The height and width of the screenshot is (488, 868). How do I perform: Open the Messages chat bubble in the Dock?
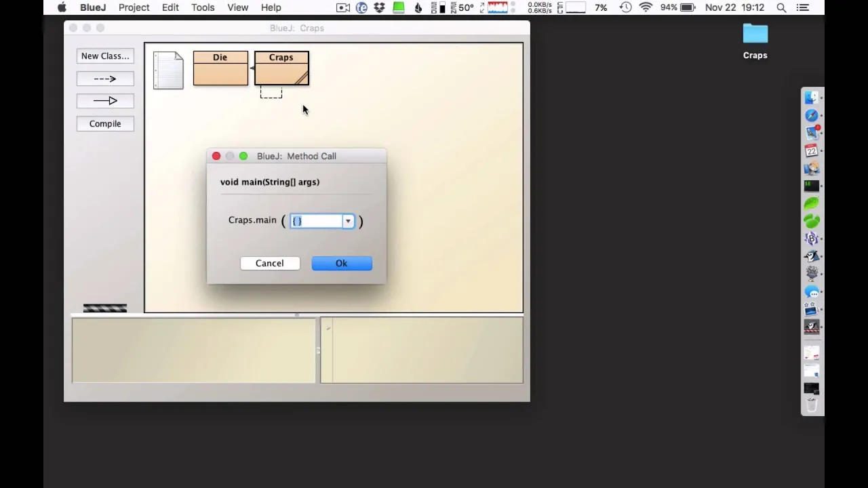(x=812, y=291)
